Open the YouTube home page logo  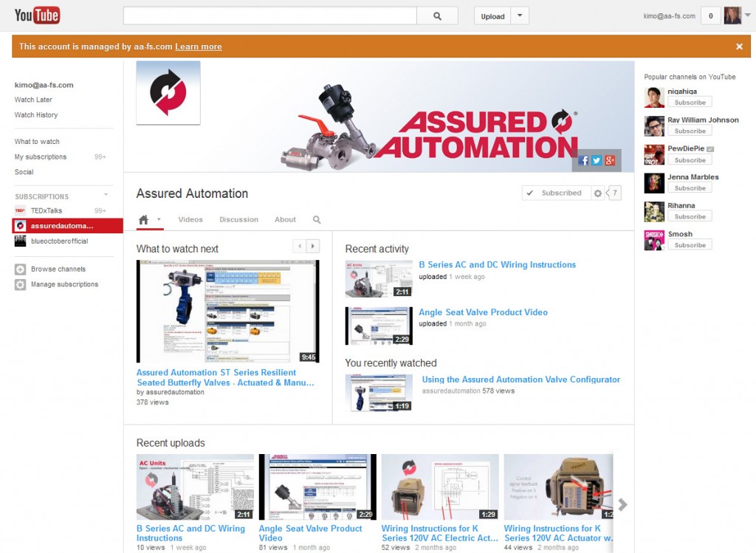(37, 14)
